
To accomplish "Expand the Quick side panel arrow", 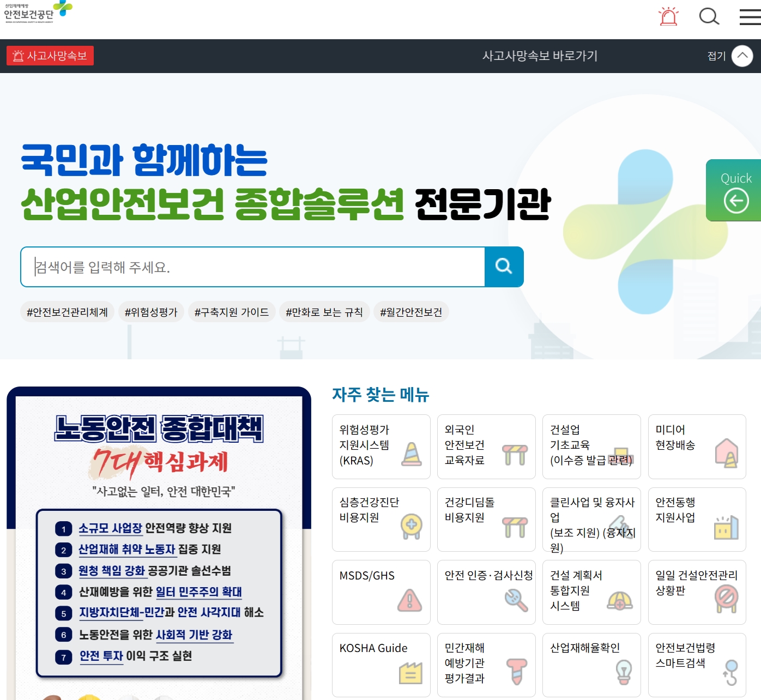I will [x=736, y=201].
